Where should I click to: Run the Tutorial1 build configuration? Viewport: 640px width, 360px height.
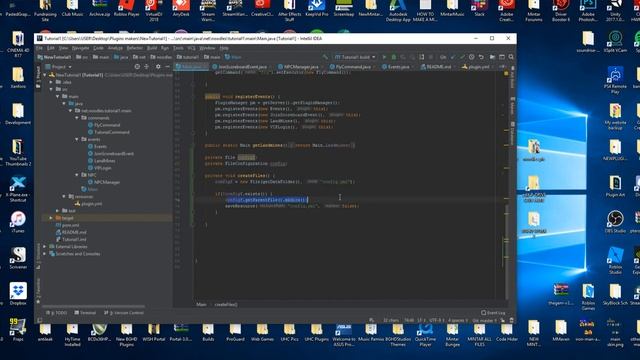(384, 57)
